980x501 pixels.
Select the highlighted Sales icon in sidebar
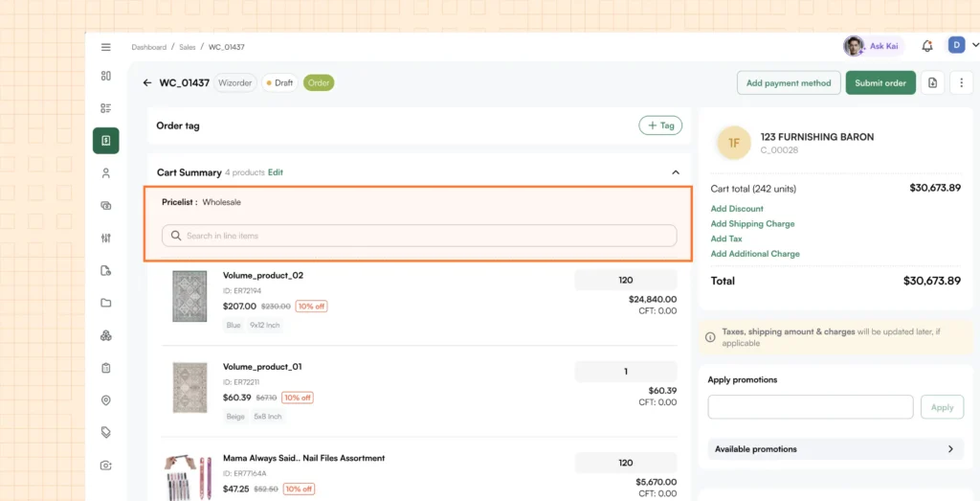click(105, 141)
